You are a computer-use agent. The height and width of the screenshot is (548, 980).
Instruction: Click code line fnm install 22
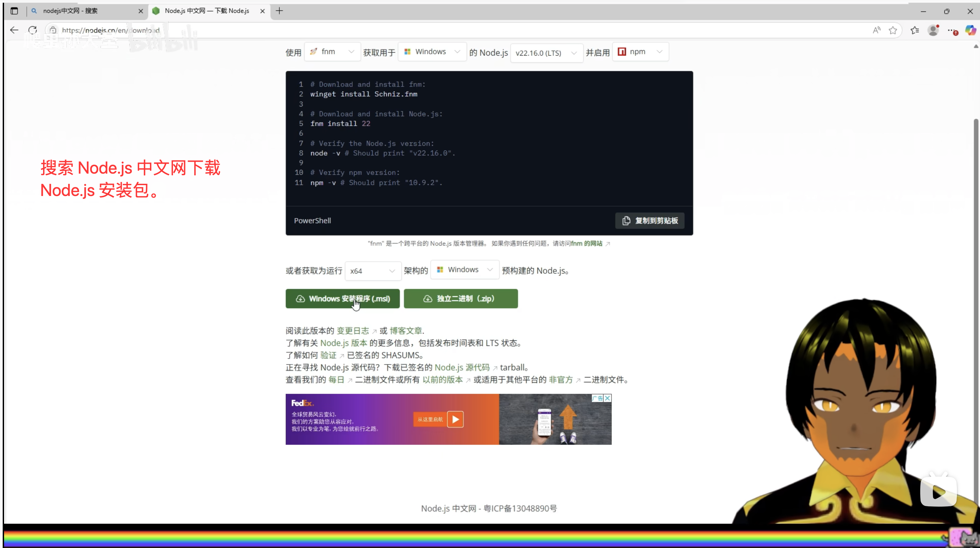pos(340,124)
